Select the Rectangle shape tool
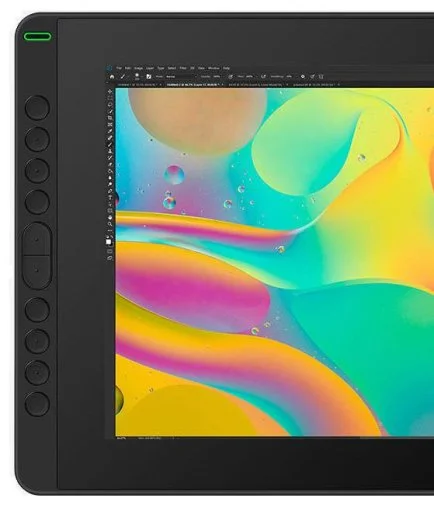434x505 pixels. (110, 211)
